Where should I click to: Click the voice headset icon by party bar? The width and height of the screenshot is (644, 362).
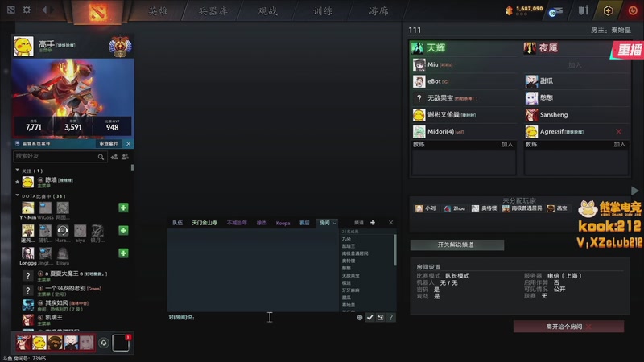104,343
